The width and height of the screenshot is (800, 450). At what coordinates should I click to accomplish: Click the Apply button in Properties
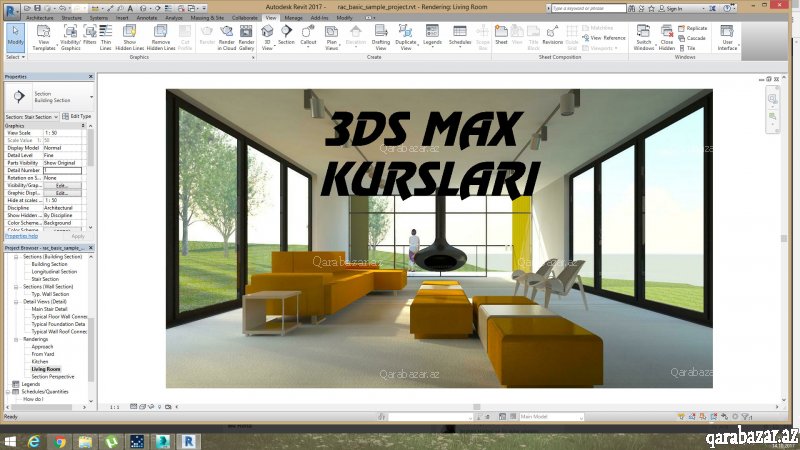point(78,236)
